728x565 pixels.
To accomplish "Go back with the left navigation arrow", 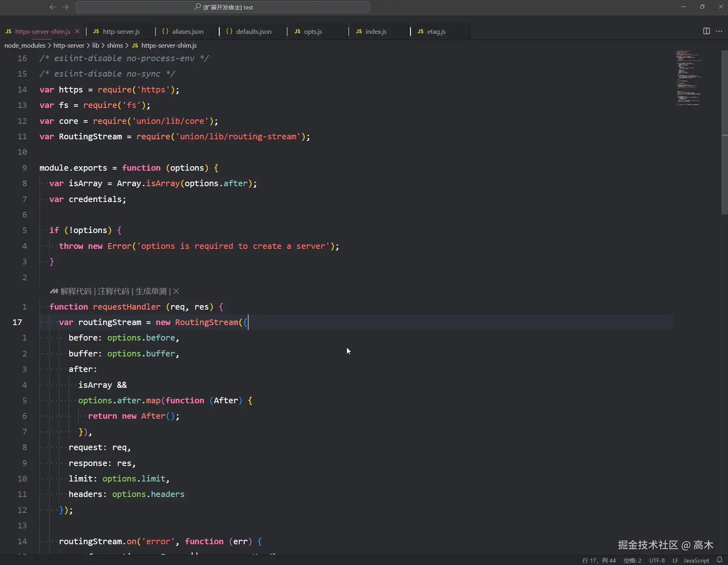I will pyautogui.click(x=53, y=7).
